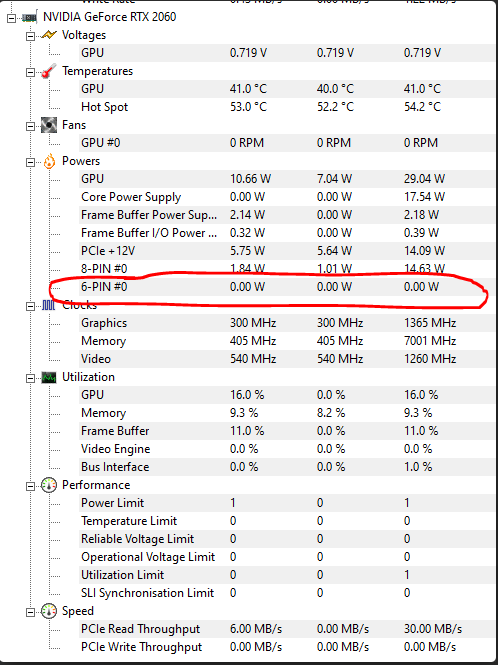The width and height of the screenshot is (498, 665).
Task: Click the Powers flame icon
Action: (x=49, y=161)
